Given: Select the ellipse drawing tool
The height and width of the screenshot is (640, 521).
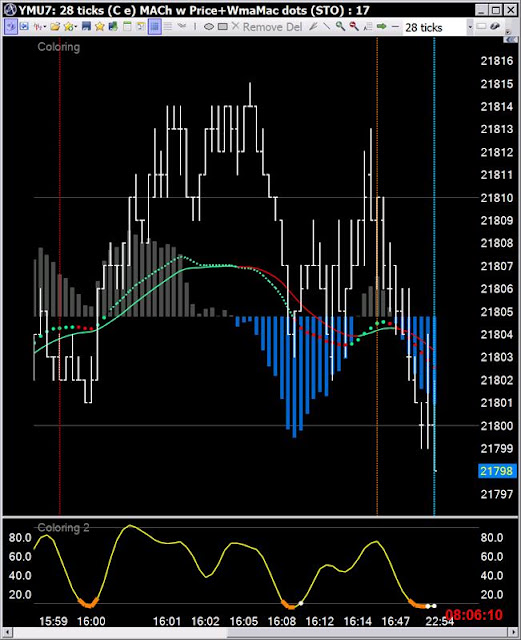Looking at the screenshot, I should (x=209, y=27).
